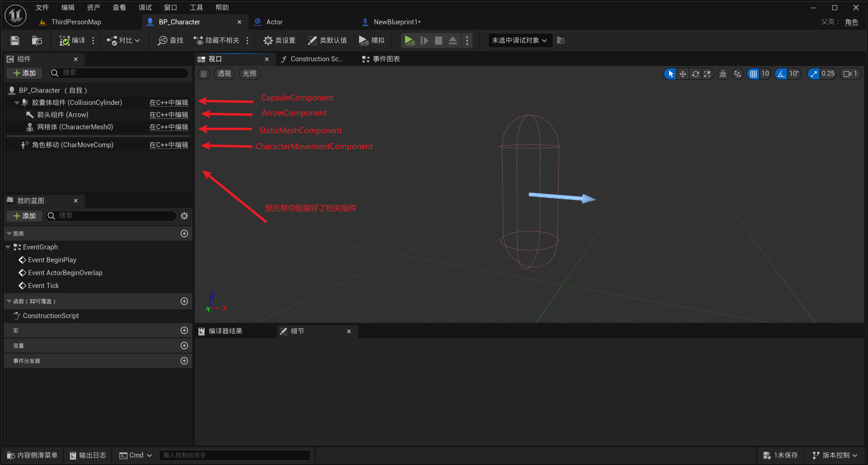868x465 pixels.
Task: Open hide unrelated options menu
Action: pyautogui.click(x=248, y=41)
